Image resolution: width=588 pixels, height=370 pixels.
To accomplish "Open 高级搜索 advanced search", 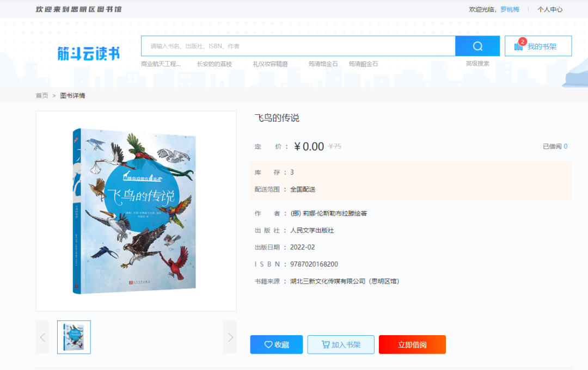I will [477, 64].
